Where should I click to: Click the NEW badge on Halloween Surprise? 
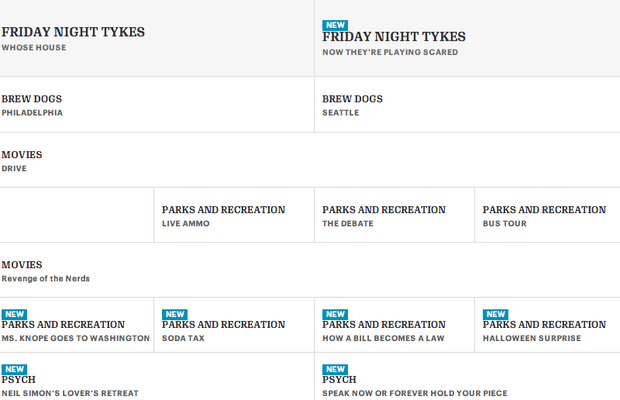tap(496, 314)
